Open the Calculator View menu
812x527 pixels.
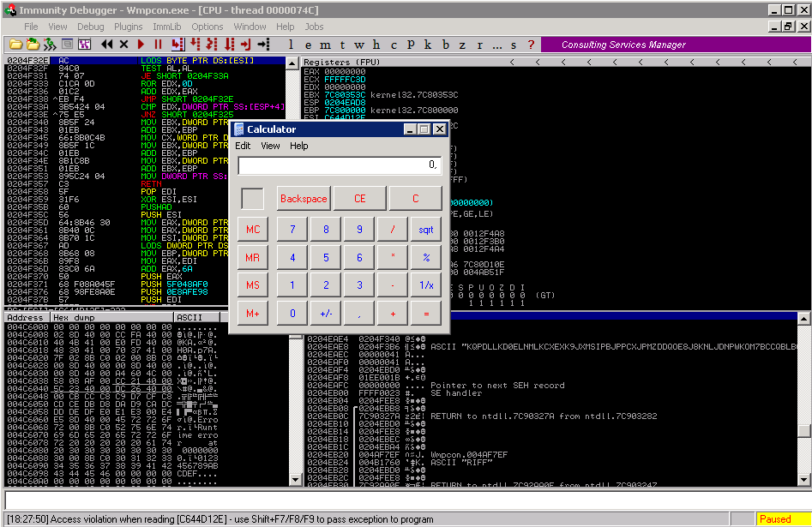[x=270, y=146]
